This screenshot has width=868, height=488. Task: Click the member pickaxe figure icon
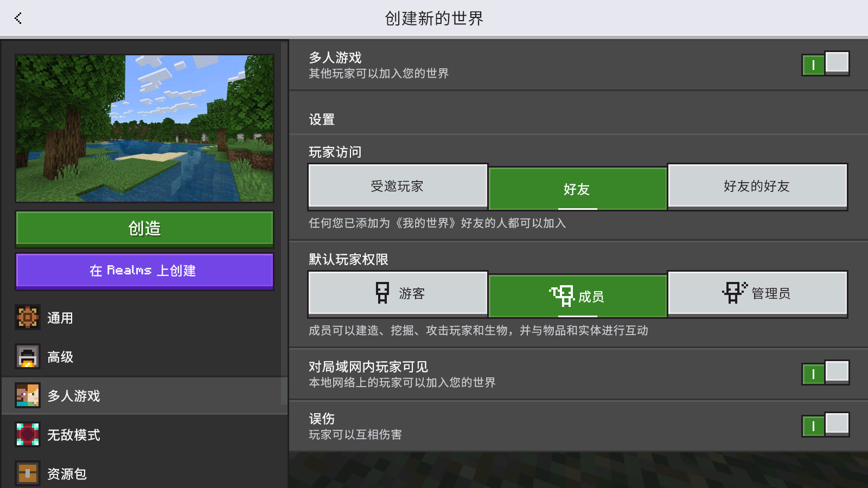coord(561,296)
